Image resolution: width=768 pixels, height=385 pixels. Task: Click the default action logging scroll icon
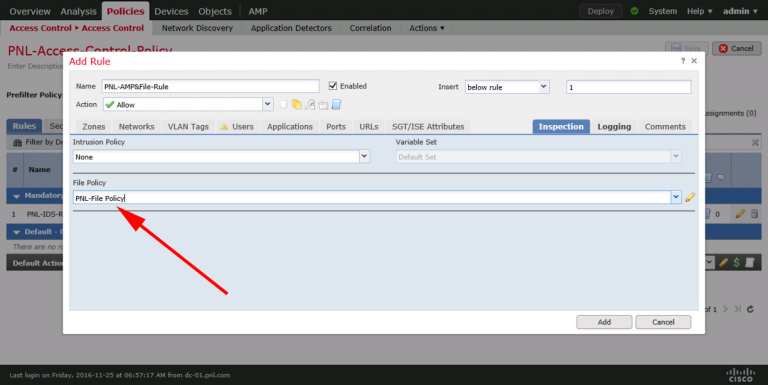749,263
